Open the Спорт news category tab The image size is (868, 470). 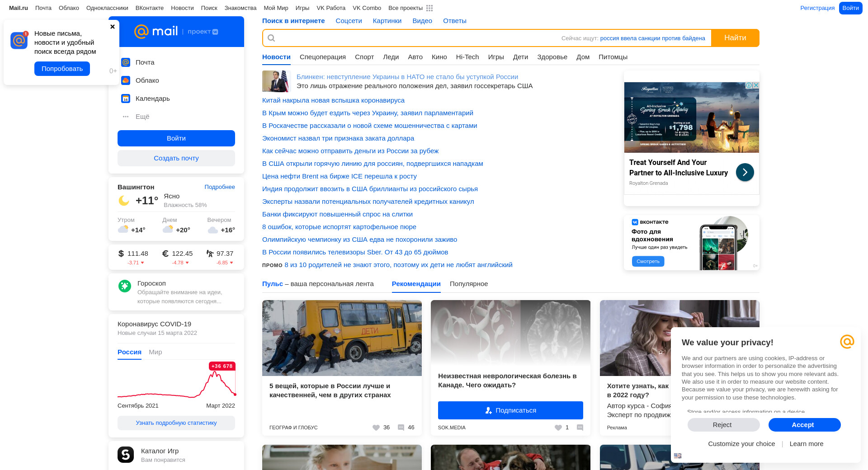tap(364, 57)
